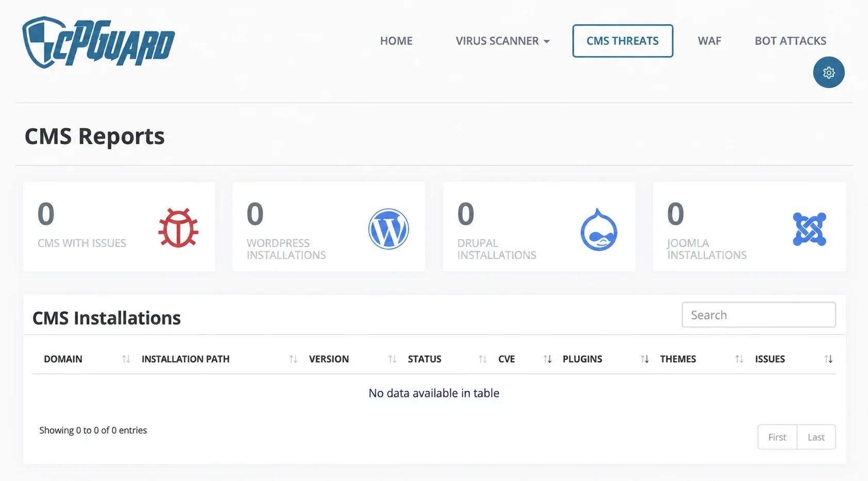Open the Bot Attacks page
Viewport: 868px width, 481px height.
(x=790, y=41)
